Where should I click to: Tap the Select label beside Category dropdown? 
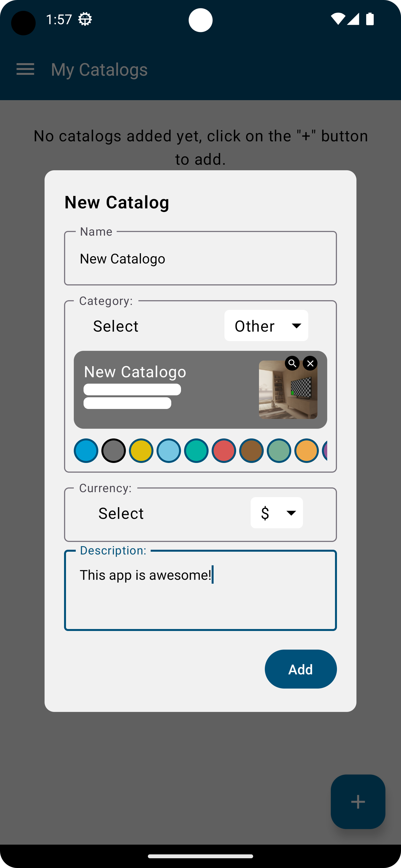(116, 326)
